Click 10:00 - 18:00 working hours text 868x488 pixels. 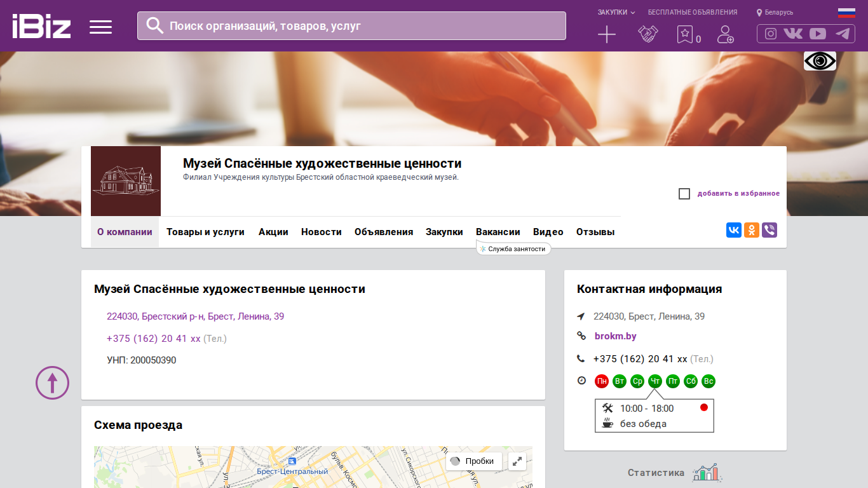coord(647,409)
